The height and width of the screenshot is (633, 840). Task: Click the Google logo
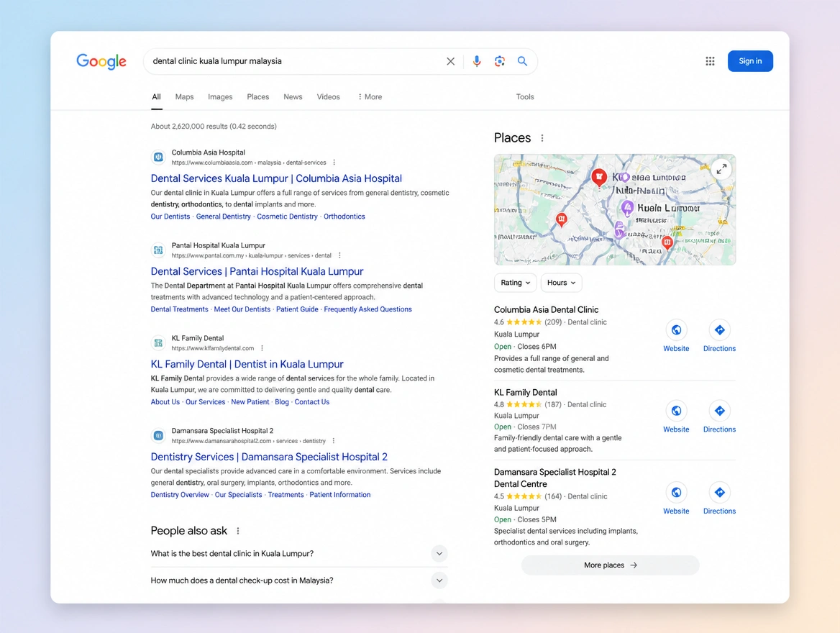(x=101, y=61)
